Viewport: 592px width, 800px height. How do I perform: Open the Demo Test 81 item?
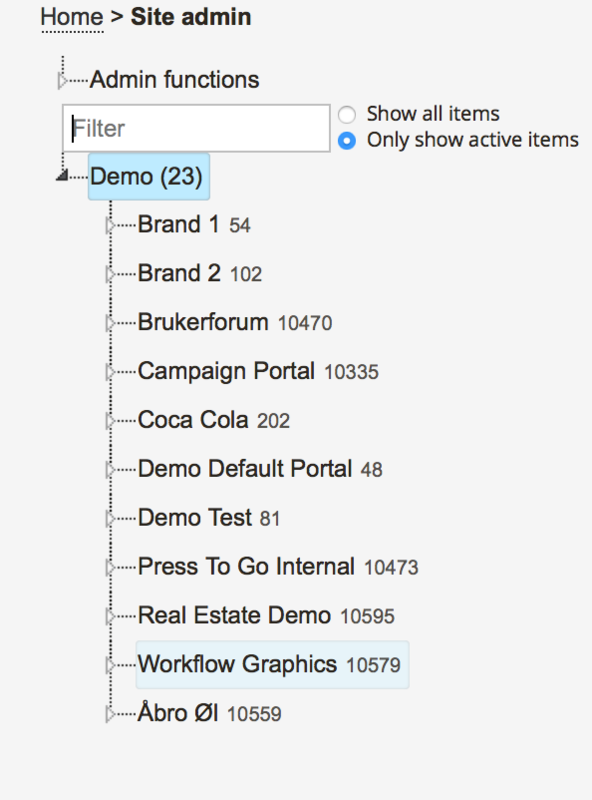point(209,518)
